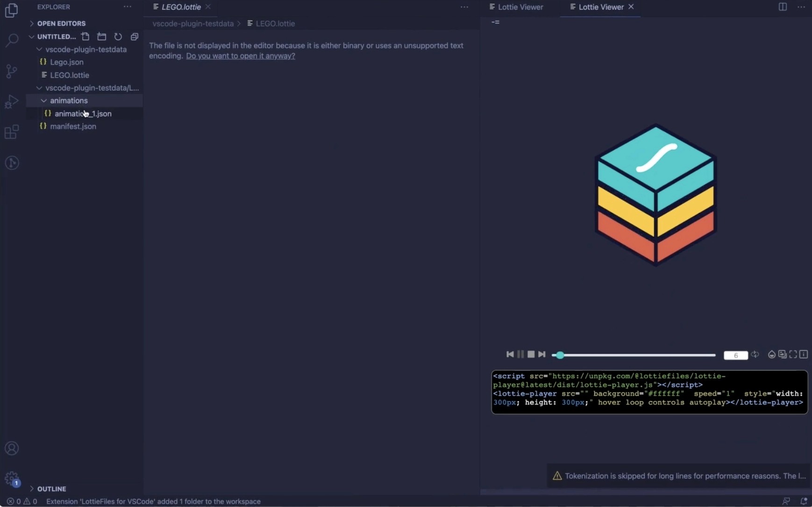Switch to the LEGO.lottie editor tab
812x507 pixels.
coord(180,7)
